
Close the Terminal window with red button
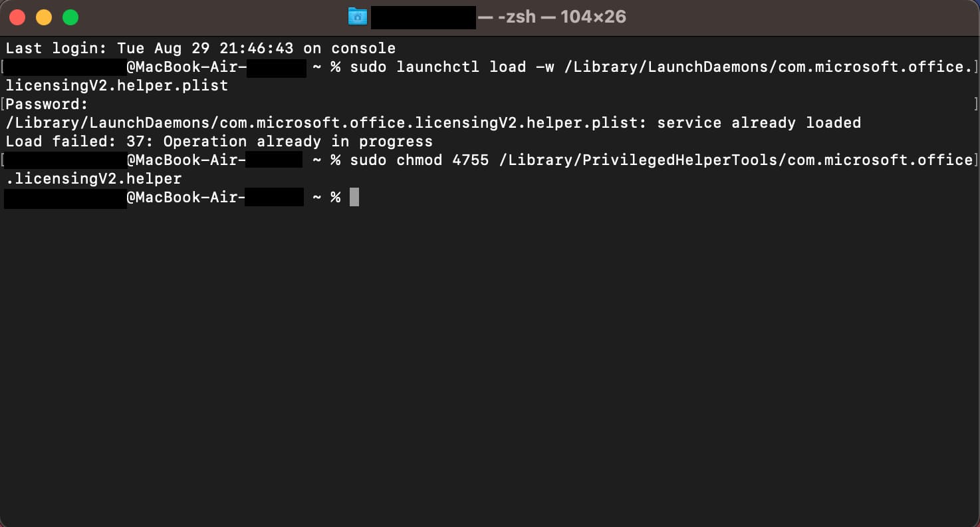(17, 17)
